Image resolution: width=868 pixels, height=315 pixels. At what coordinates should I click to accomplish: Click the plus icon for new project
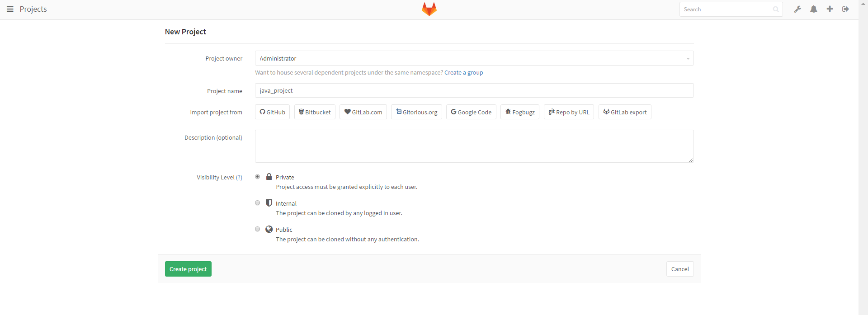[x=830, y=9]
